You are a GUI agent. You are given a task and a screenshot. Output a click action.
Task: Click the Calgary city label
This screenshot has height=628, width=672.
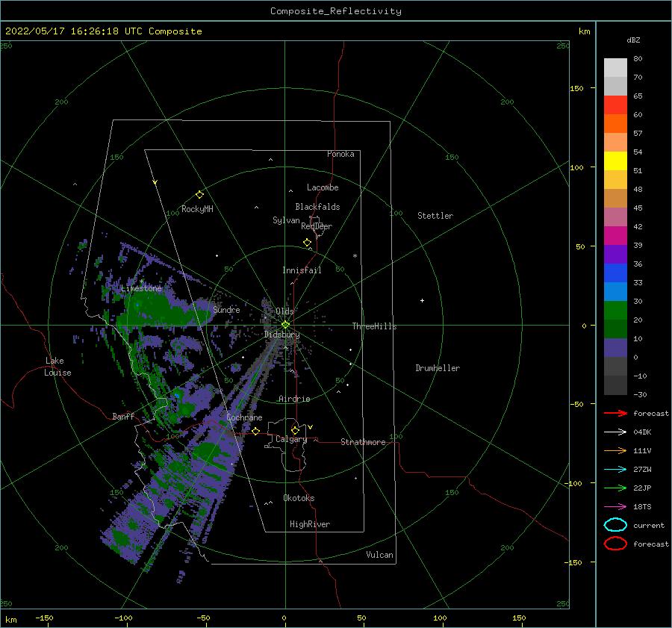[291, 439]
